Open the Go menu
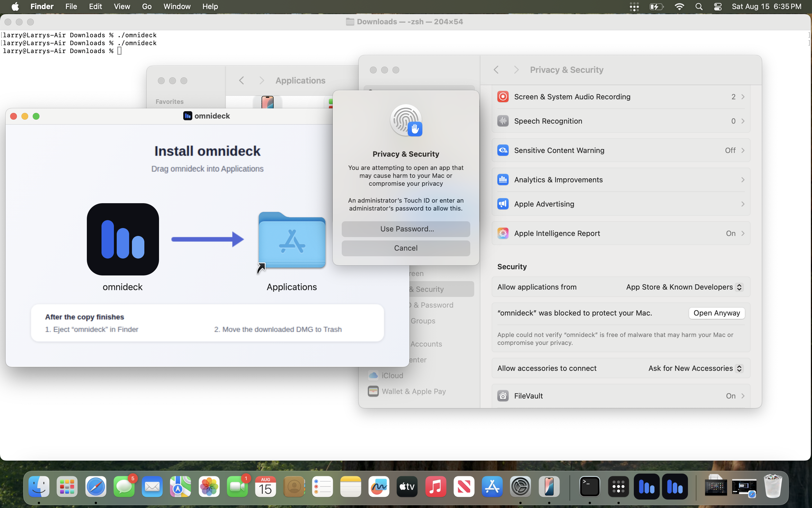This screenshot has height=508, width=812. [147, 6]
